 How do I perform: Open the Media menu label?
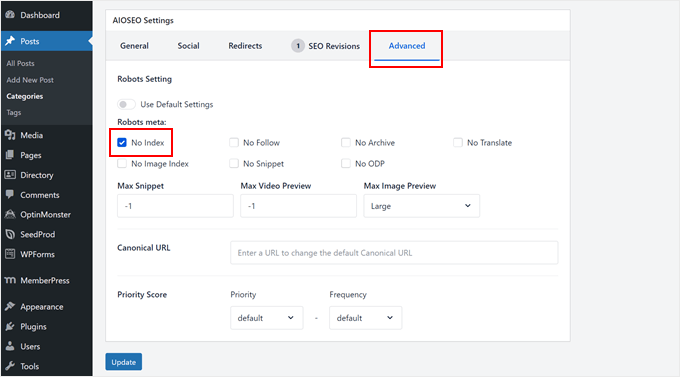click(32, 135)
